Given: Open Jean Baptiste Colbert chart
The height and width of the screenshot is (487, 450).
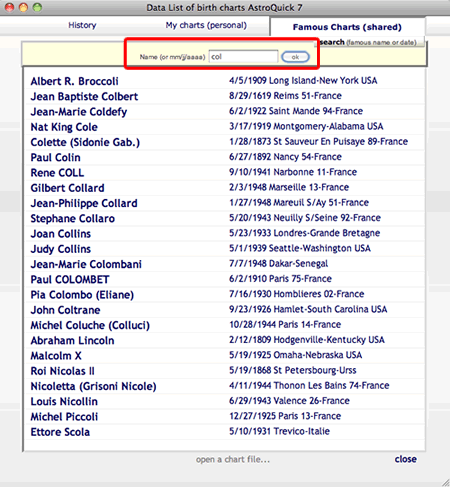Looking at the screenshot, I should 84,97.
